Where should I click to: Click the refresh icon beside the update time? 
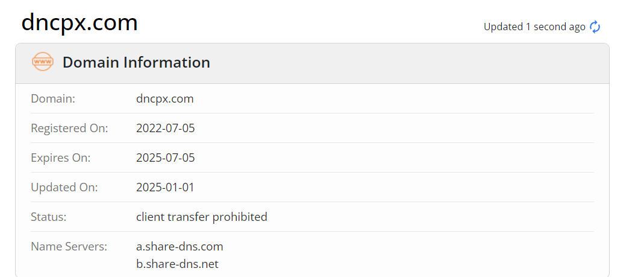[x=595, y=27]
